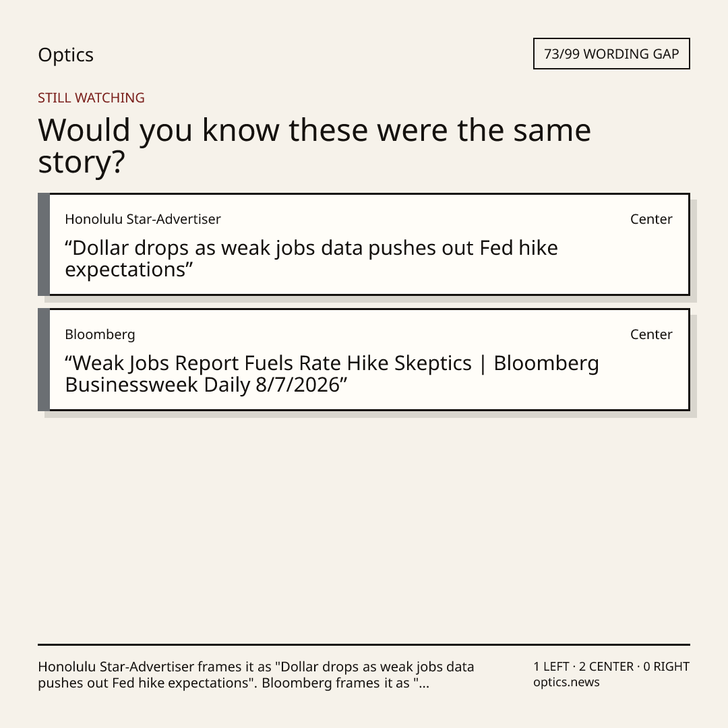Click the framing summary text at the bottom
728x728 pixels.
[x=256, y=675]
